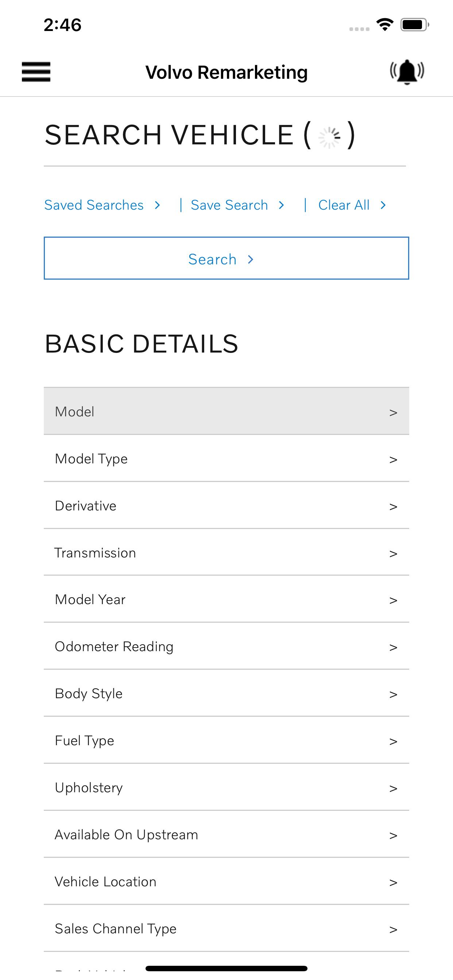
Task: Tap the Wi-Fi status icon
Action: (384, 25)
